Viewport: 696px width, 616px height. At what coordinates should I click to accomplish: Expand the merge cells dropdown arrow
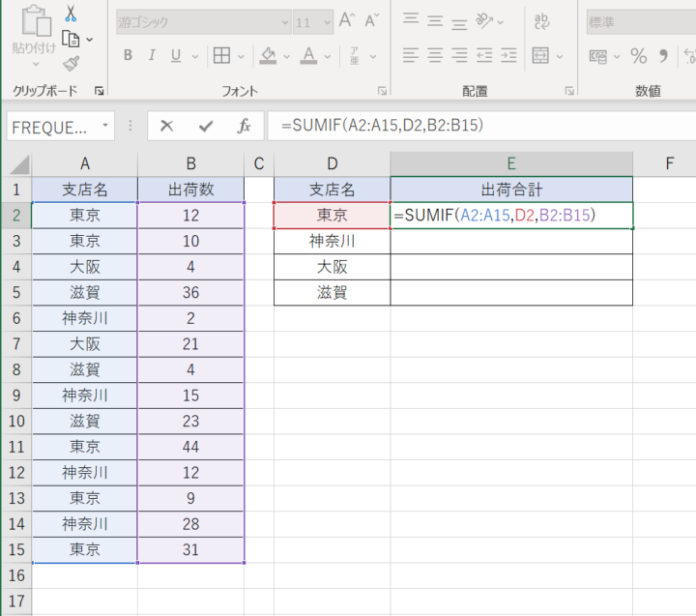560,56
